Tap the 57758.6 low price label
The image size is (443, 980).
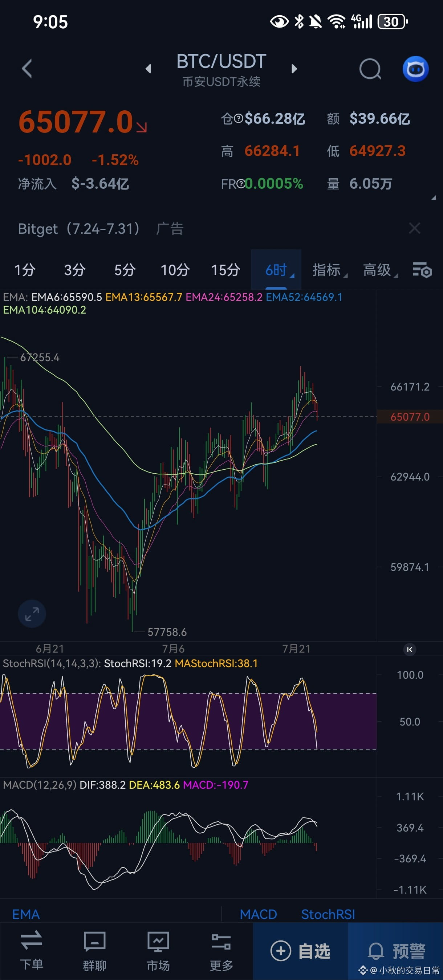[x=167, y=632]
